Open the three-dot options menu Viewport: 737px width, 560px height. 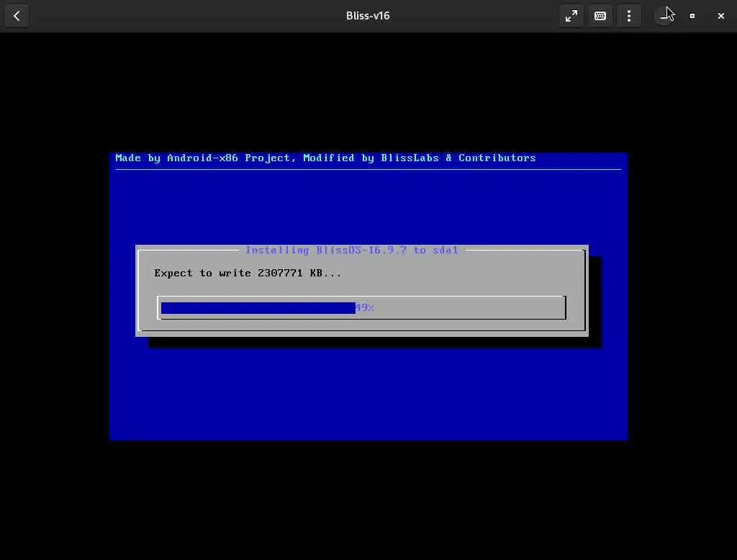pos(629,16)
